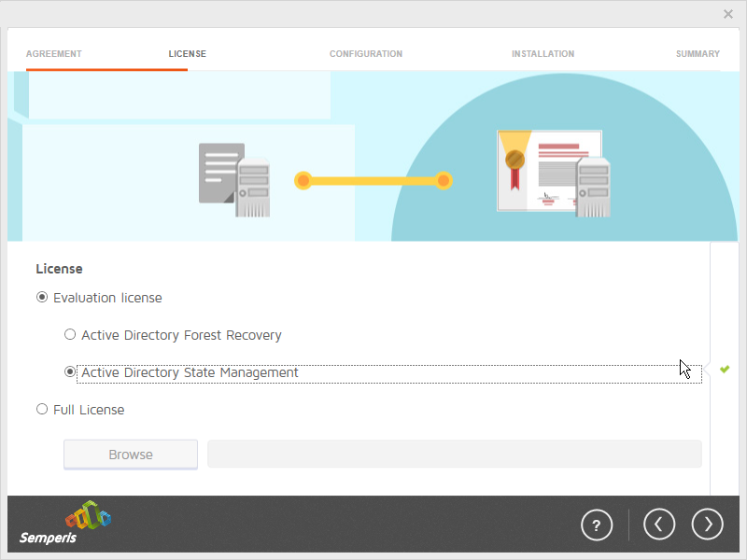Go to the Summary step tab
Screen dimensions: 747x560
(x=698, y=54)
